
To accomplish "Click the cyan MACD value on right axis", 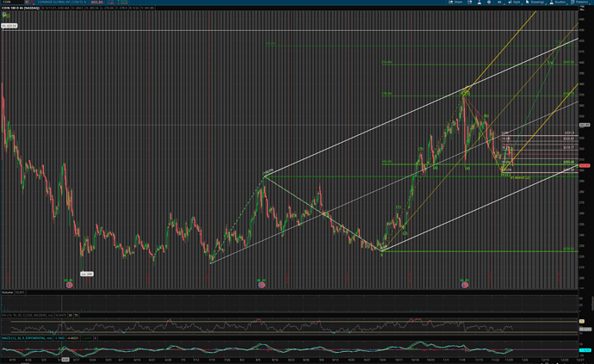I will point(585,350).
